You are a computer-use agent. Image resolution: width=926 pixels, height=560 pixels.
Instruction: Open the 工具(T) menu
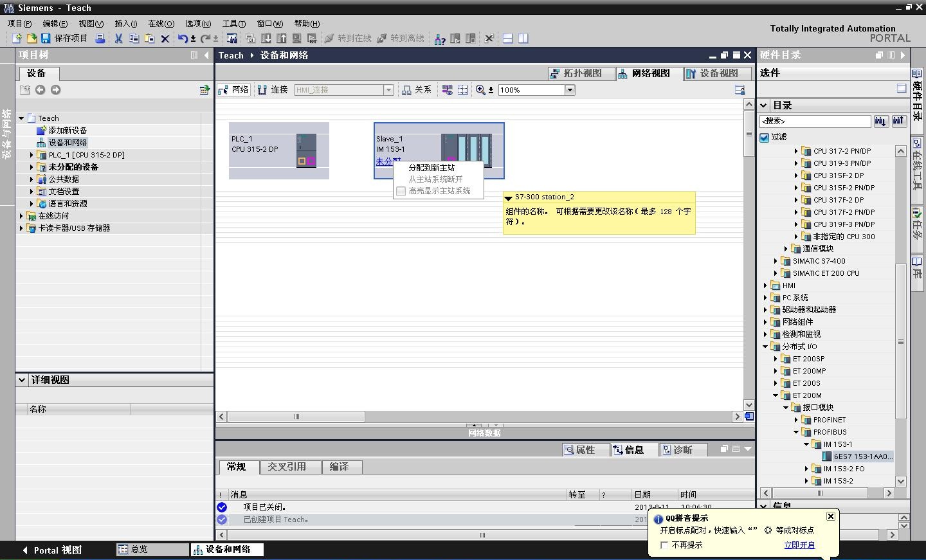[x=234, y=24]
